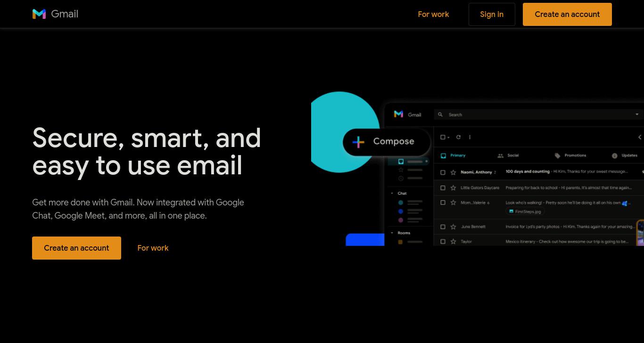Screen dimensions: 644x343
Task: Switch to the Social tab
Action: tap(508, 155)
